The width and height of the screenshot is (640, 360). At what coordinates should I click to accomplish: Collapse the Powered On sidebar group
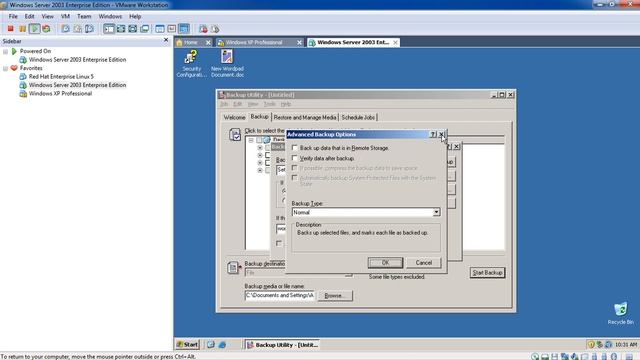5,51
